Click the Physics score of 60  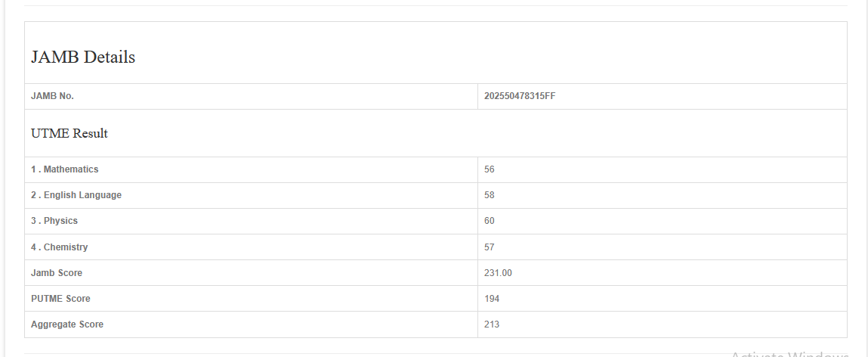coord(490,221)
